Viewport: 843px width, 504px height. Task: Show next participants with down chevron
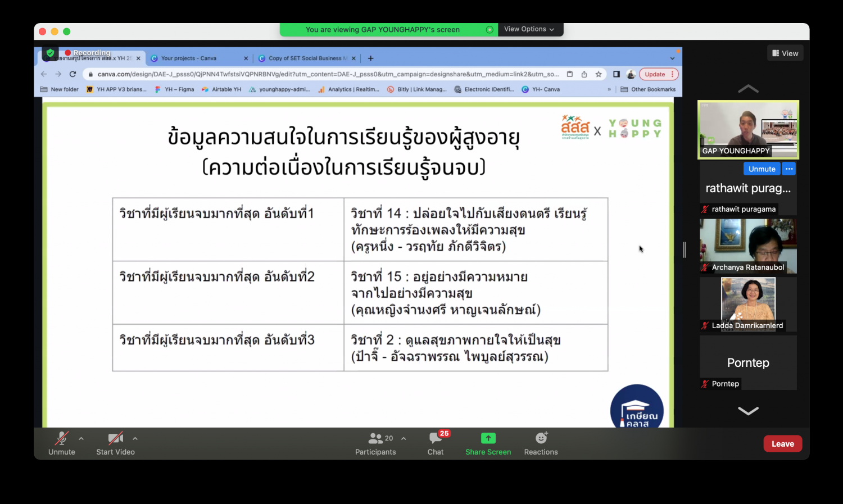(748, 411)
